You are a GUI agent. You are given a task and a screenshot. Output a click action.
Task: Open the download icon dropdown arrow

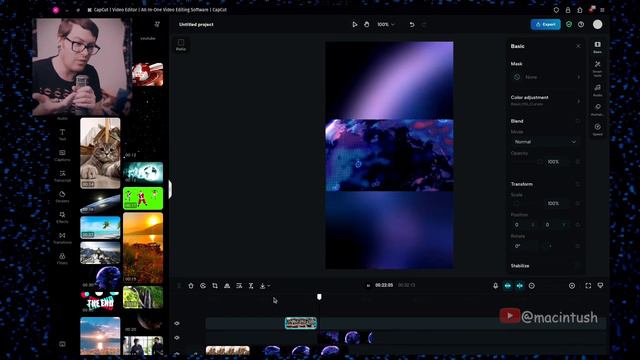click(269, 286)
